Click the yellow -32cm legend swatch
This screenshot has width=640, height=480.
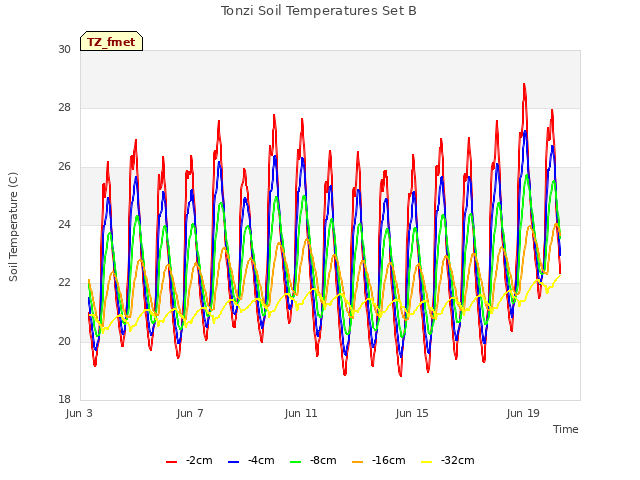click(427, 462)
